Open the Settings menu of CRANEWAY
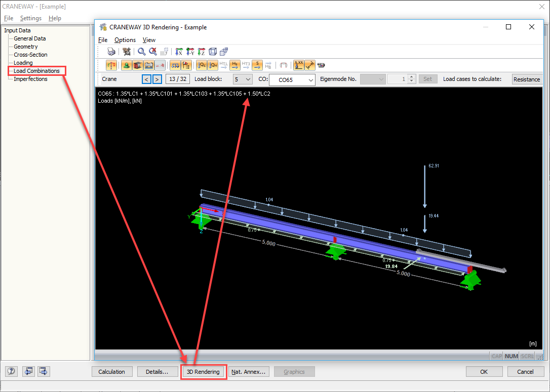 30,18
